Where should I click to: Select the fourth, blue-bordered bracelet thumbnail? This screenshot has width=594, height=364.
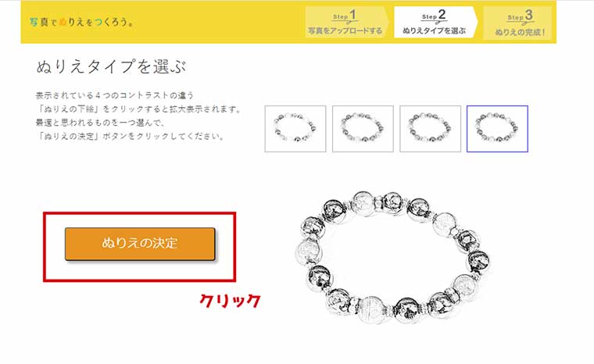coord(497,129)
